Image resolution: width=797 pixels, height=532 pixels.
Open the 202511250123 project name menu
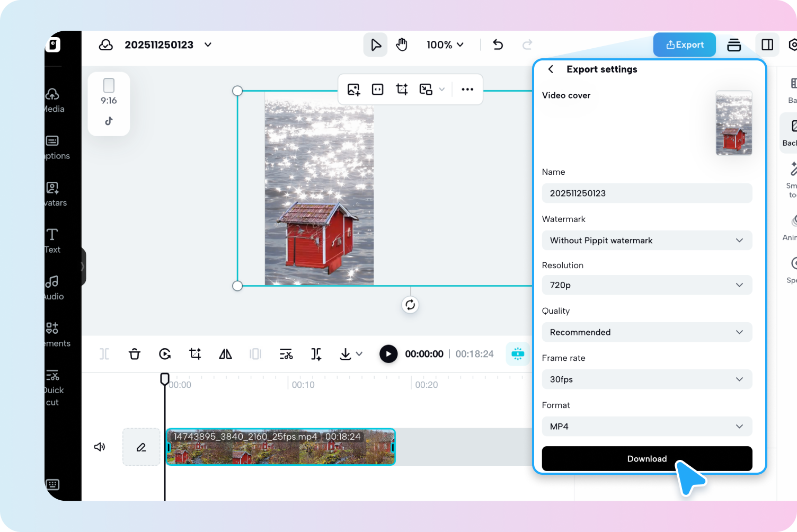tap(208, 45)
